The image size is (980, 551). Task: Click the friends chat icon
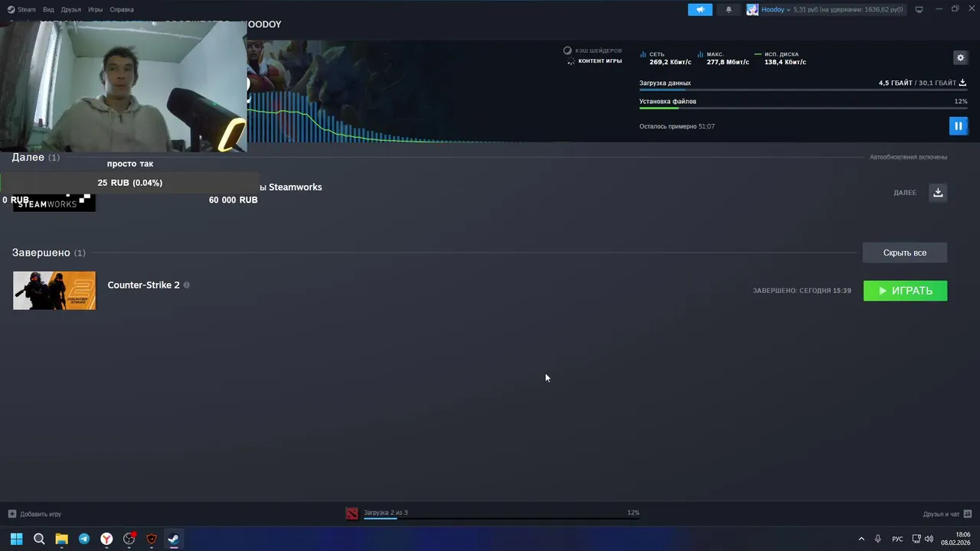pos(967,514)
